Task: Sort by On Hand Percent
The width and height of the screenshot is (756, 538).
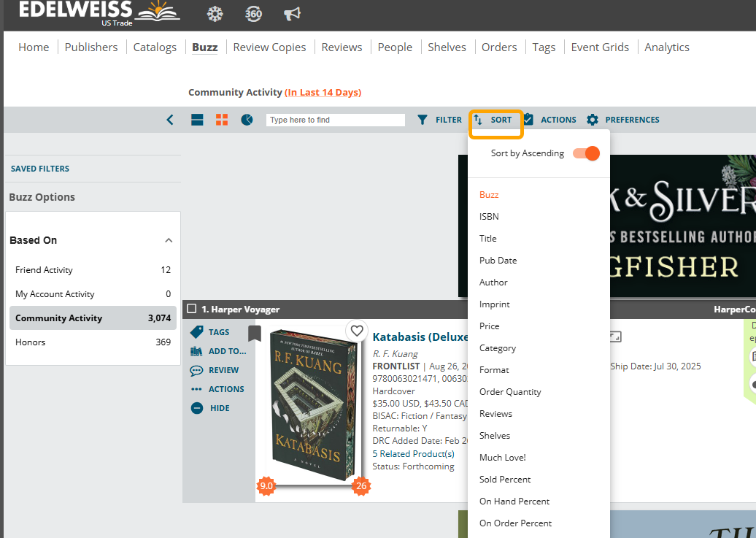Action: pyautogui.click(x=514, y=502)
